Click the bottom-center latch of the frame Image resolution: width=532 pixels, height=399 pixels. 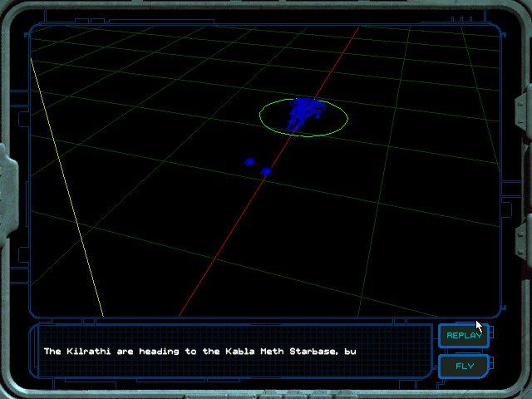click(x=264, y=392)
